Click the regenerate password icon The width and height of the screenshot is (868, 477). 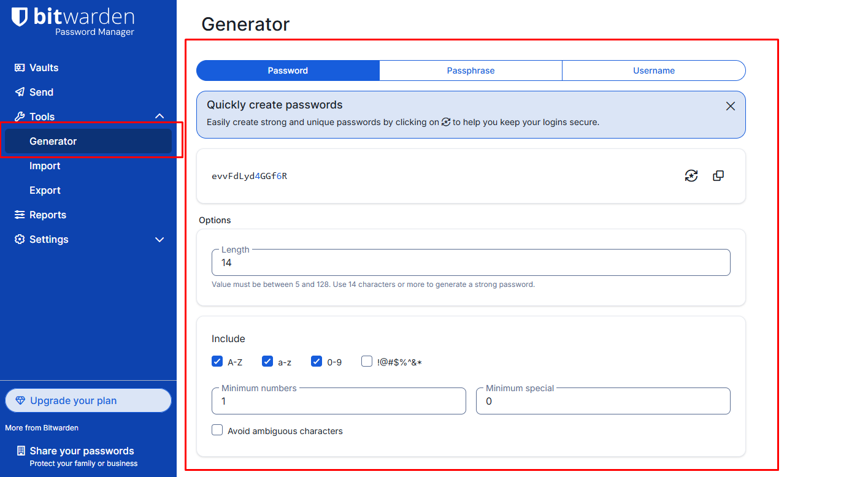(691, 176)
